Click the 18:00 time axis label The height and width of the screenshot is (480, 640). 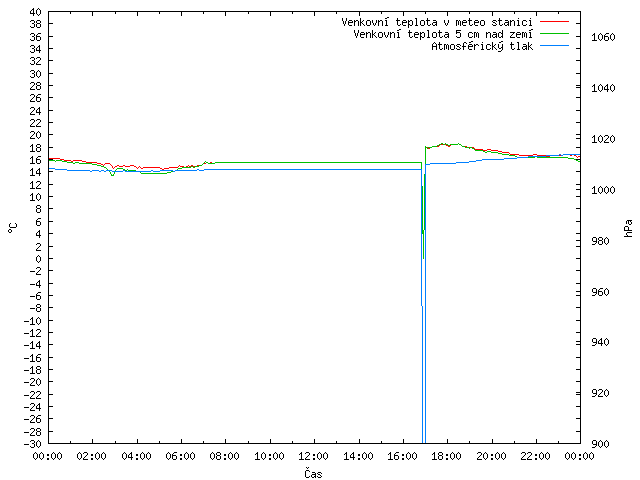coord(447,456)
